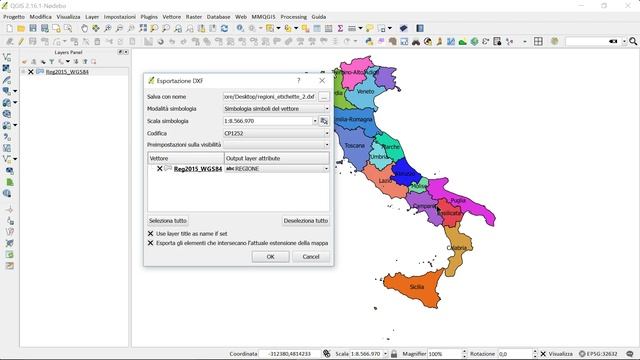The height and width of the screenshot is (360, 640).
Task: Click the green cloud plugin icon
Action: (x=462, y=41)
